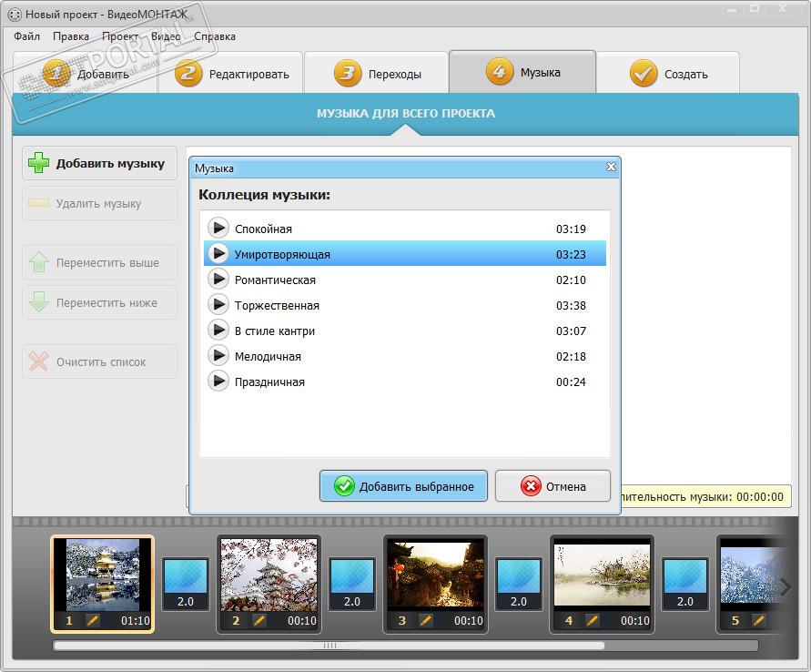Open the Правка menu

point(71,36)
